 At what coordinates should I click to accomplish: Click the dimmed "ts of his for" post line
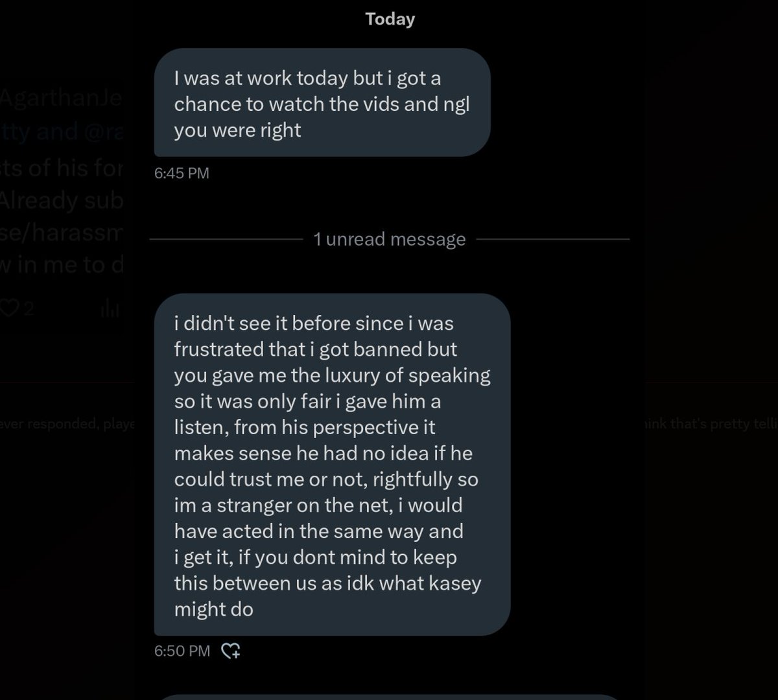[62, 167]
